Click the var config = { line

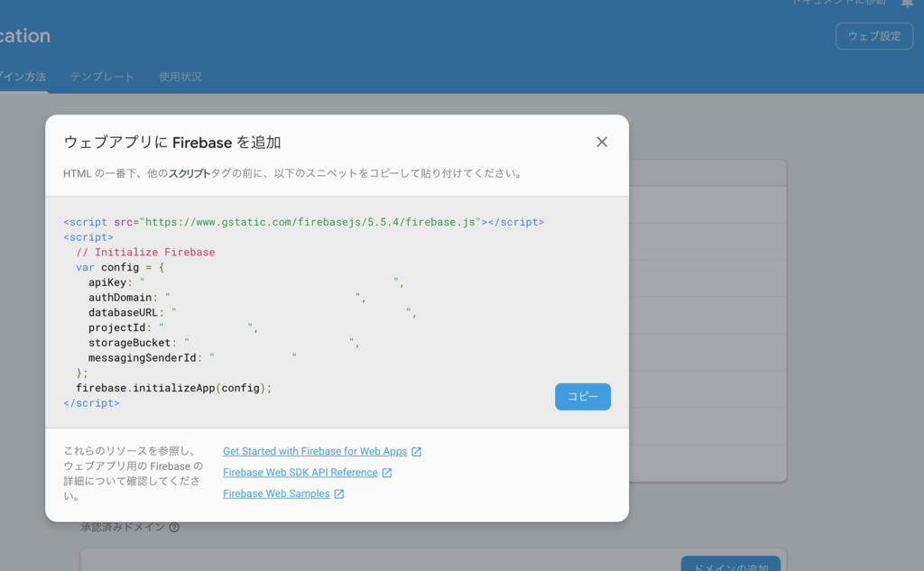coord(120,267)
